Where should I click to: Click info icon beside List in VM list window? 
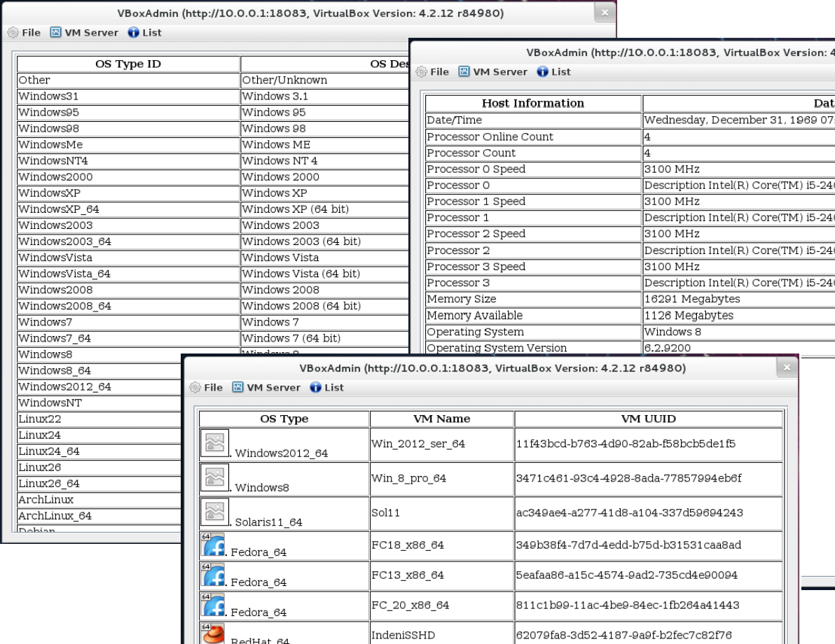pyautogui.click(x=315, y=388)
